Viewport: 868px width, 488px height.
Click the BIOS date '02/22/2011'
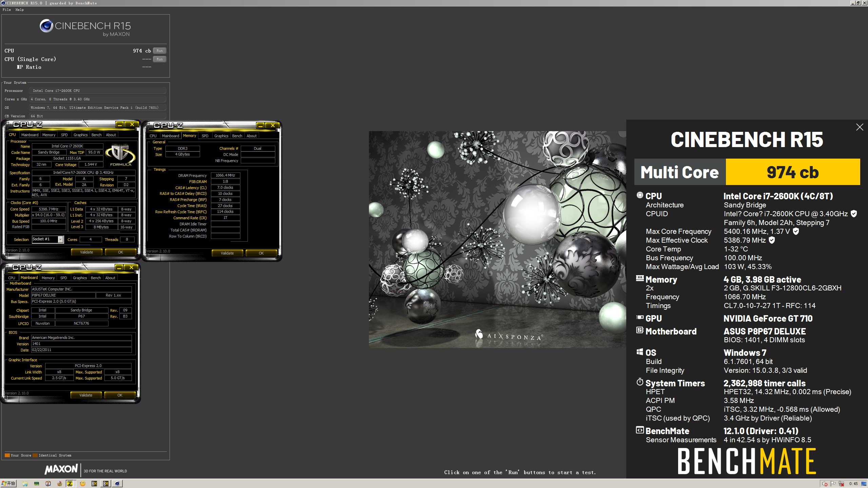(81, 350)
